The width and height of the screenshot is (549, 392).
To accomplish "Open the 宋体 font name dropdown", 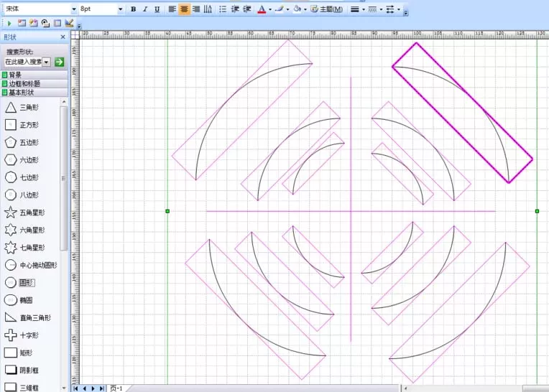I will [74, 9].
